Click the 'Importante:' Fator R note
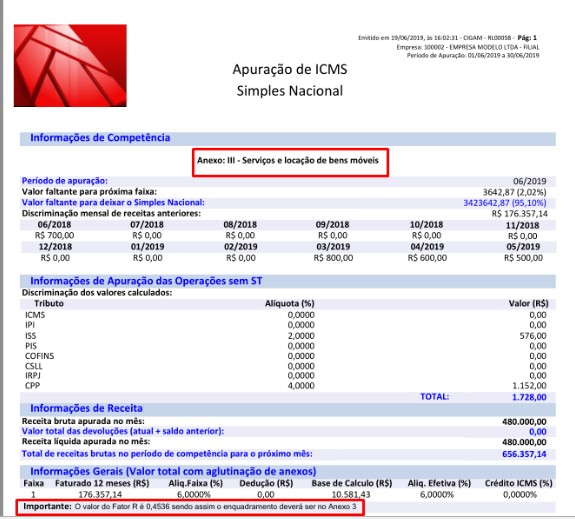The width and height of the screenshot is (575, 519). pos(190,507)
